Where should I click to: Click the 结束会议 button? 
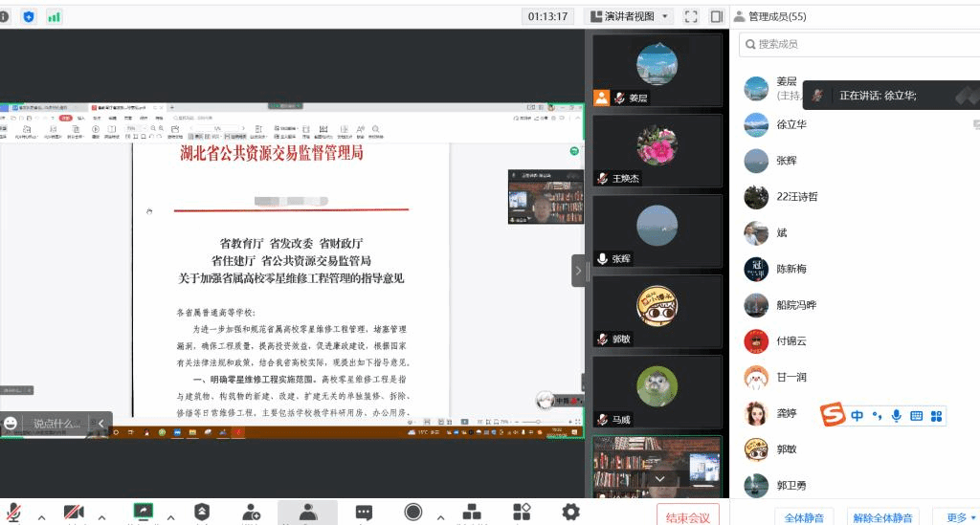[687, 517]
